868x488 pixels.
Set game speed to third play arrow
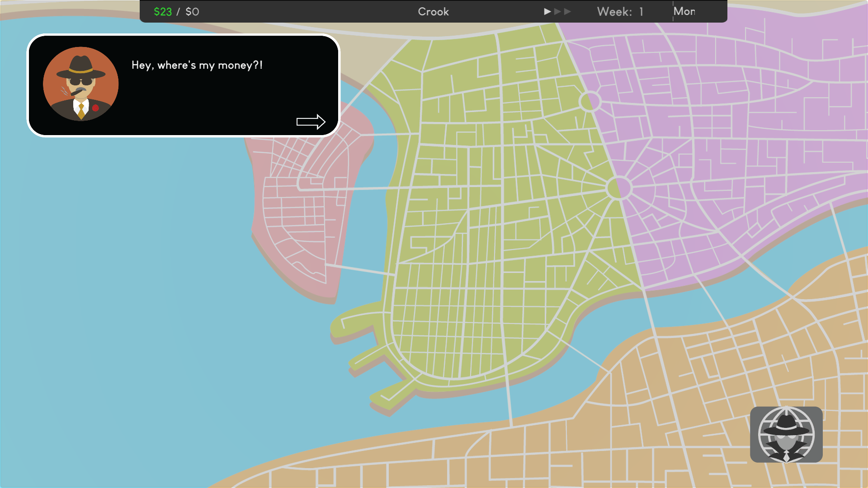567,12
